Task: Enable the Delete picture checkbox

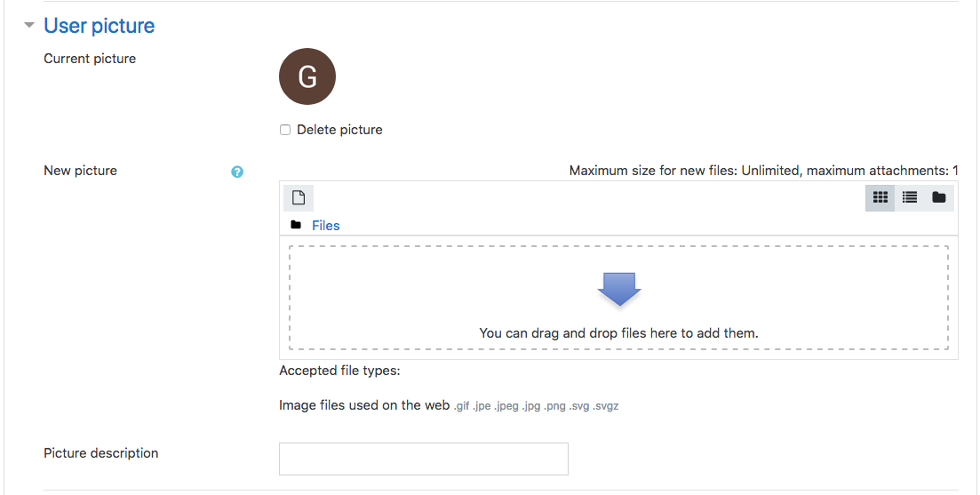Action: click(x=285, y=130)
